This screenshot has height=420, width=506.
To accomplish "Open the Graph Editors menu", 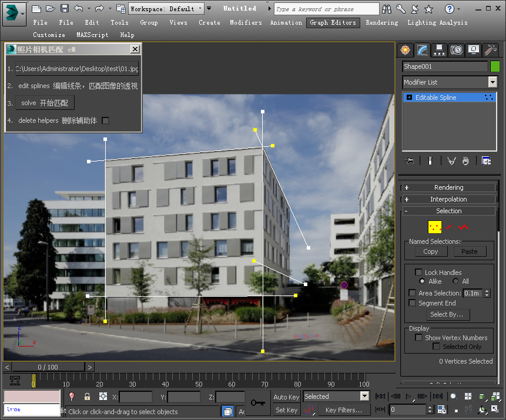I will tap(333, 22).
